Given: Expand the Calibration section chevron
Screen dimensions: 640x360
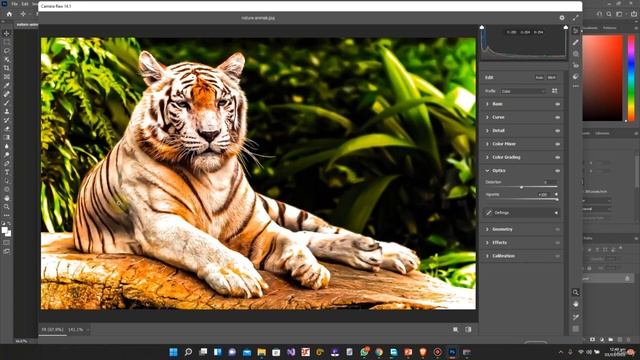Looking at the screenshot, I should click(487, 256).
